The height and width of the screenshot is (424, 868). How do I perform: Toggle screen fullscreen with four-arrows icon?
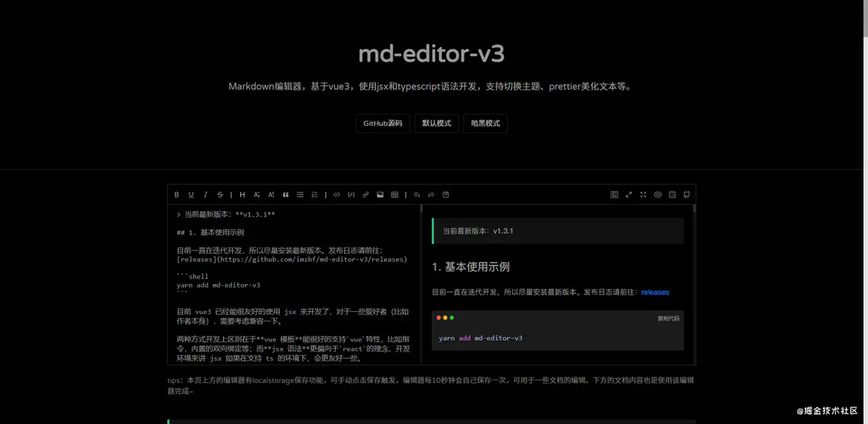[643, 195]
